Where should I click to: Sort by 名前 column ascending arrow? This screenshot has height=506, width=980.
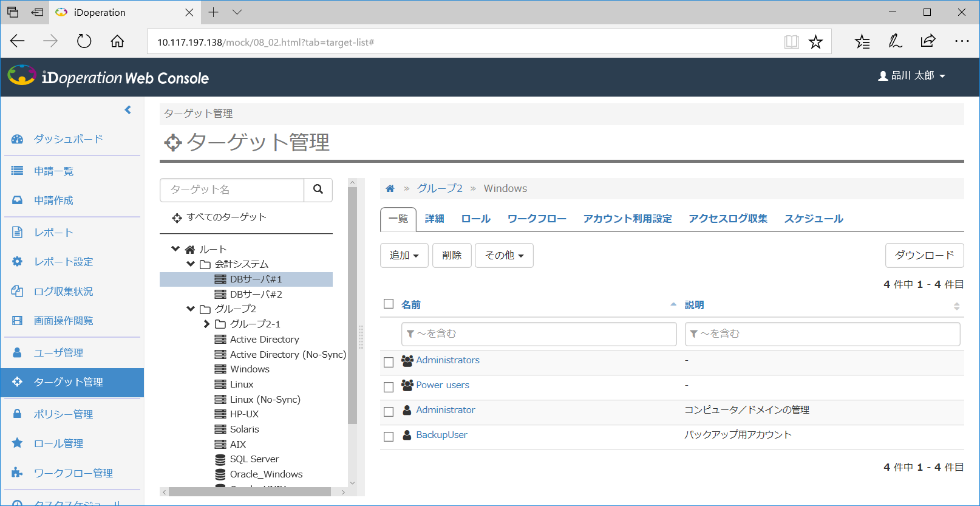point(673,304)
